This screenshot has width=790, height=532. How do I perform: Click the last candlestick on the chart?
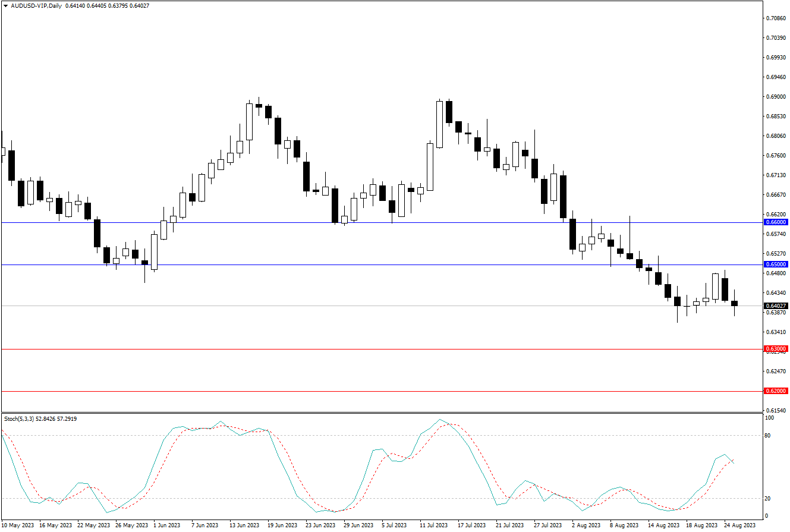[735, 303]
